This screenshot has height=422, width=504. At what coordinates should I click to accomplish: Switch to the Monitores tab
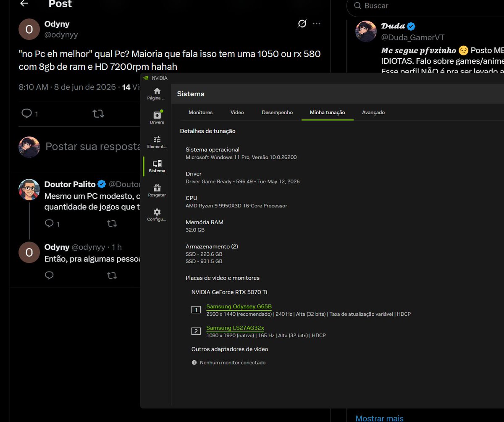[200, 113]
